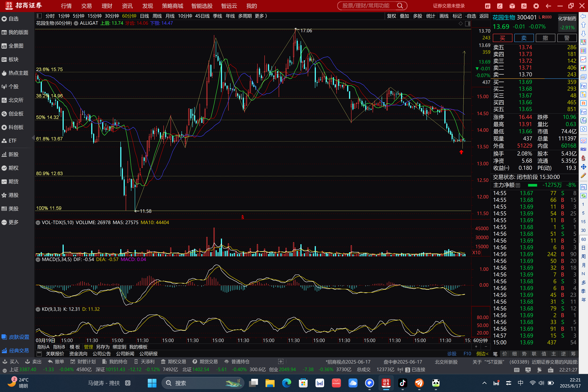Click the F12 icon in right toolbar
Screen dimensions: 588x392
pos(583,112)
